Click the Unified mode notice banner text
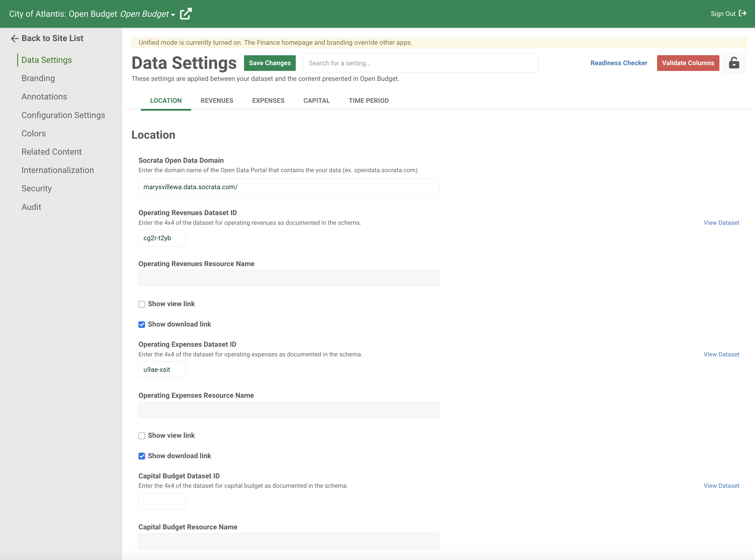Screen dimensions: 755x560 (x=275, y=43)
